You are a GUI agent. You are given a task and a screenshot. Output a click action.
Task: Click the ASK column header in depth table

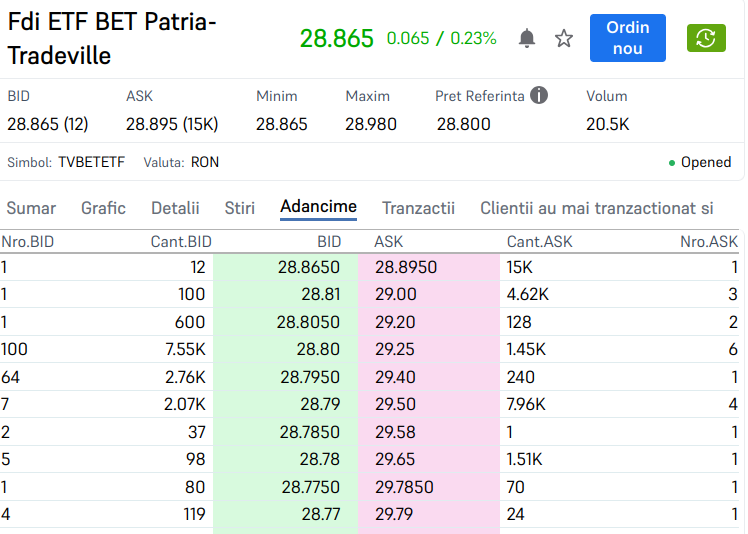(x=388, y=241)
